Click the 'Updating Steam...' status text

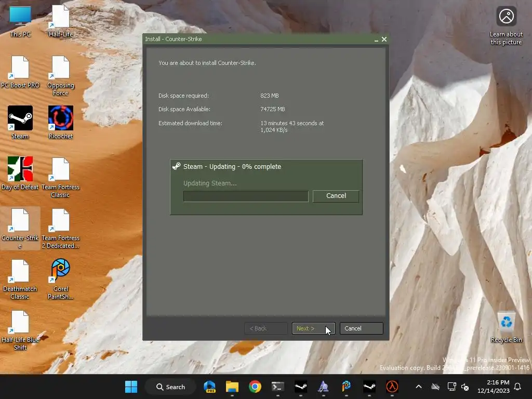pos(210,183)
